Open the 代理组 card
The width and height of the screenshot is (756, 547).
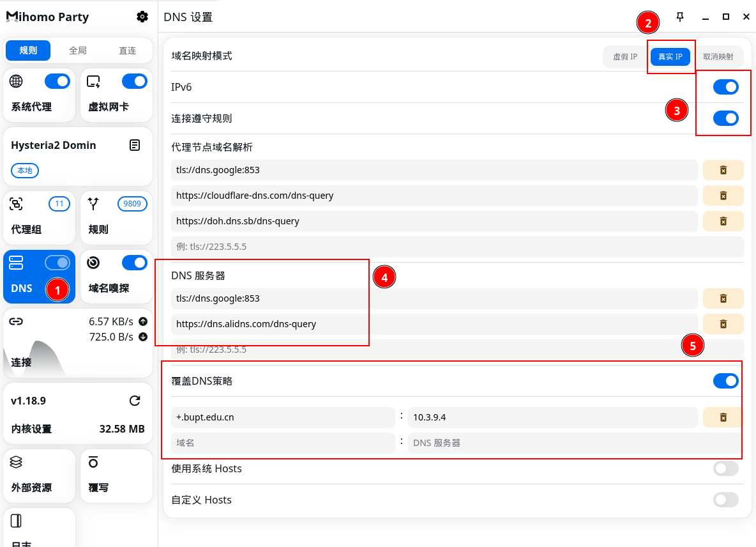[39, 217]
